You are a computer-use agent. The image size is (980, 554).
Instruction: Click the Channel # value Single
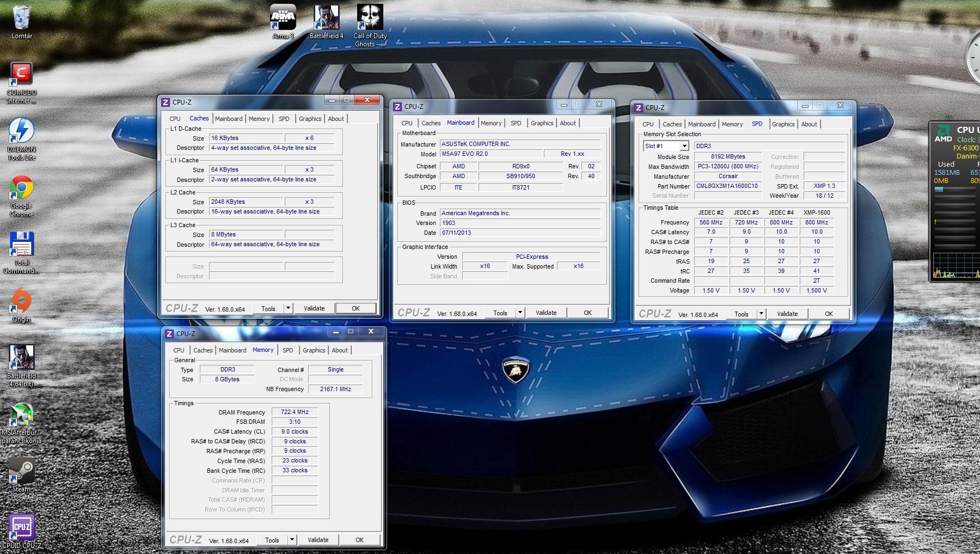tap(335, 369)
